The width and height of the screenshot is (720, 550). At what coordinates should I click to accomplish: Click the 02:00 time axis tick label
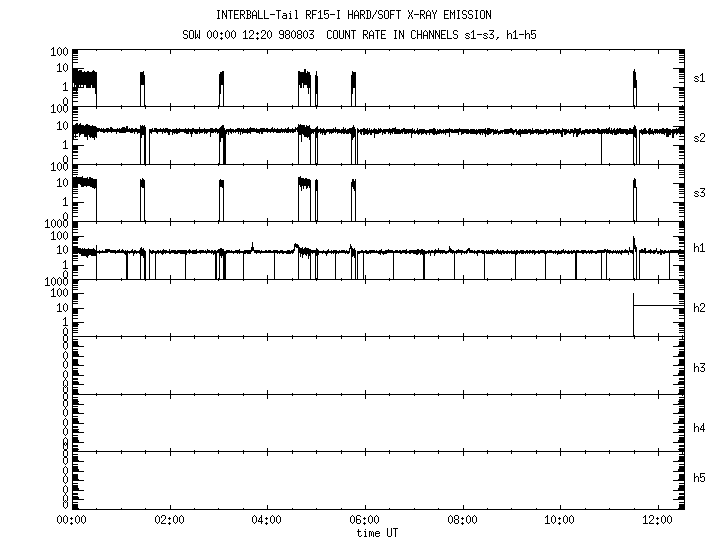[168, 520]
